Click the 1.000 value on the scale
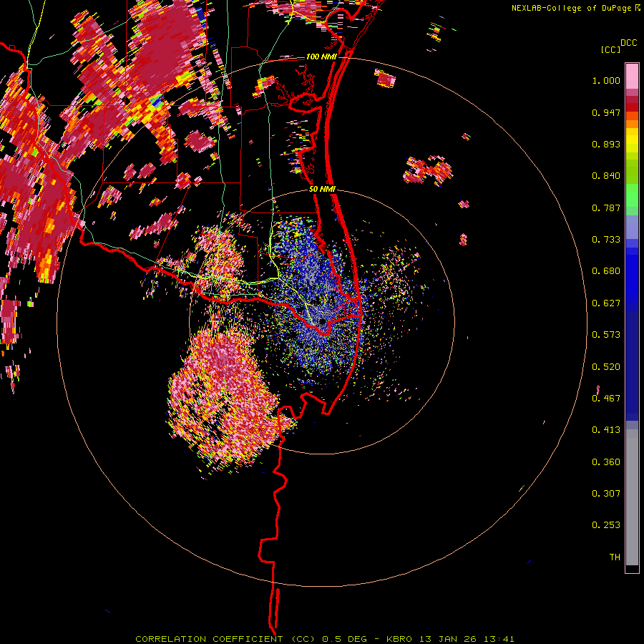The image size is (644, 644). pyautogui.click(x=606, y=80)
